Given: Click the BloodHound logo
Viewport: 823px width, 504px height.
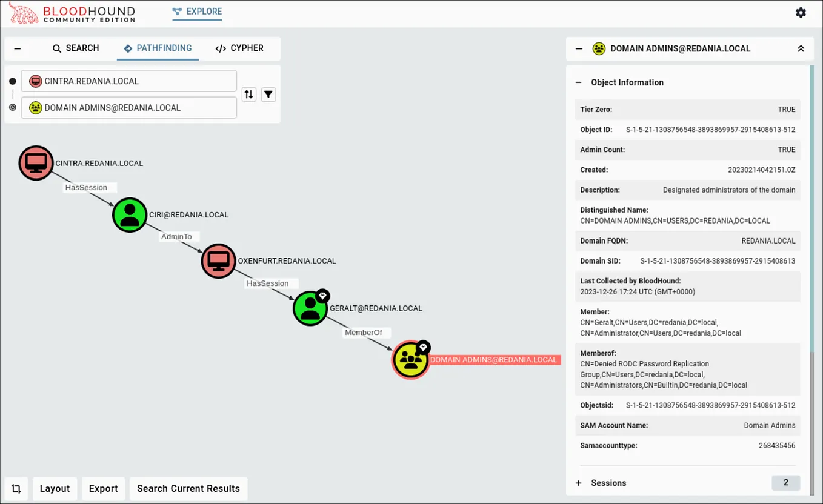Looking at the screenshot, I should 72,12.
